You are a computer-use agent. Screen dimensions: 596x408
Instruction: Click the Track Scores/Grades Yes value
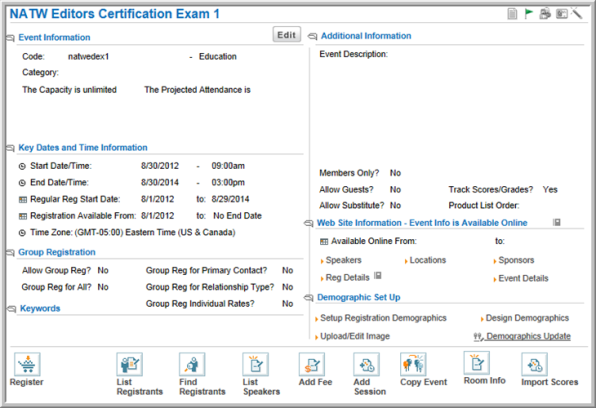(550, 190)
